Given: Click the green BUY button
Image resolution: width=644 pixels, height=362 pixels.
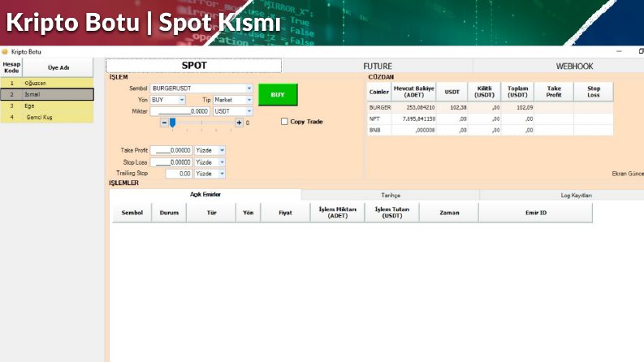Looking at the screenshot, I should point(278,95).
